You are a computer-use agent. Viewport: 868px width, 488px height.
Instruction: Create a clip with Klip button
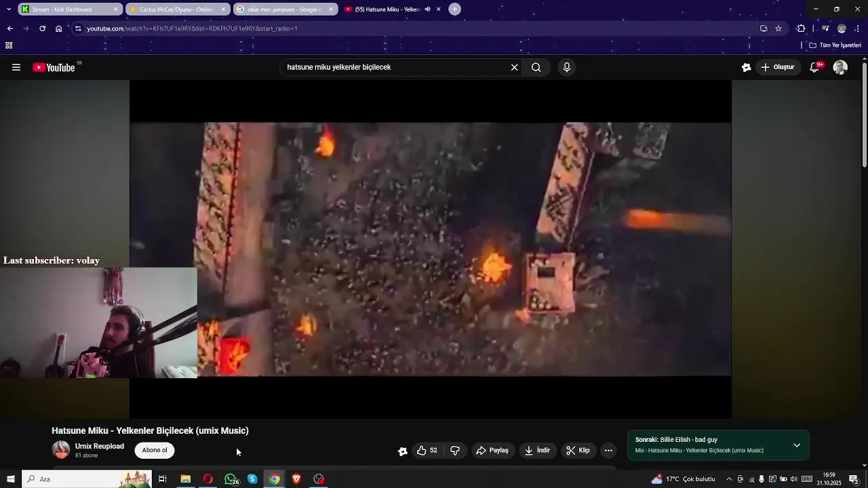(578, 450)
